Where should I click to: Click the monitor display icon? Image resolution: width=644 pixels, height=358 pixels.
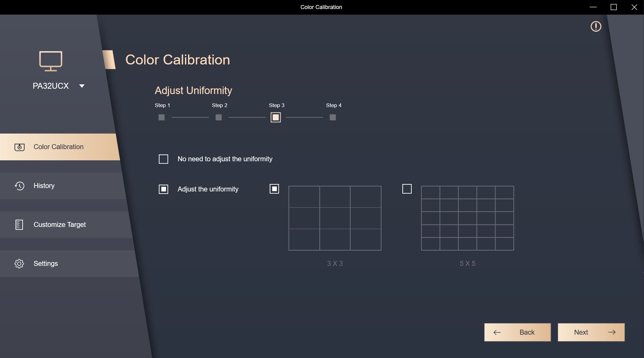click(51, 61)
